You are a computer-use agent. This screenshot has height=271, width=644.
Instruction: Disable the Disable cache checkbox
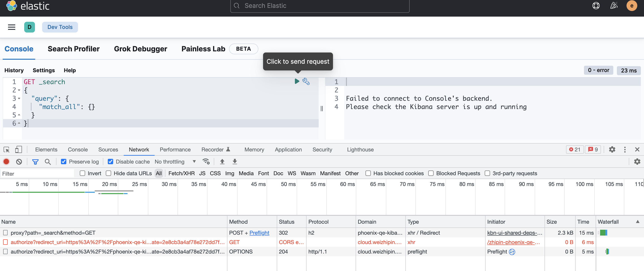point(110,161)
